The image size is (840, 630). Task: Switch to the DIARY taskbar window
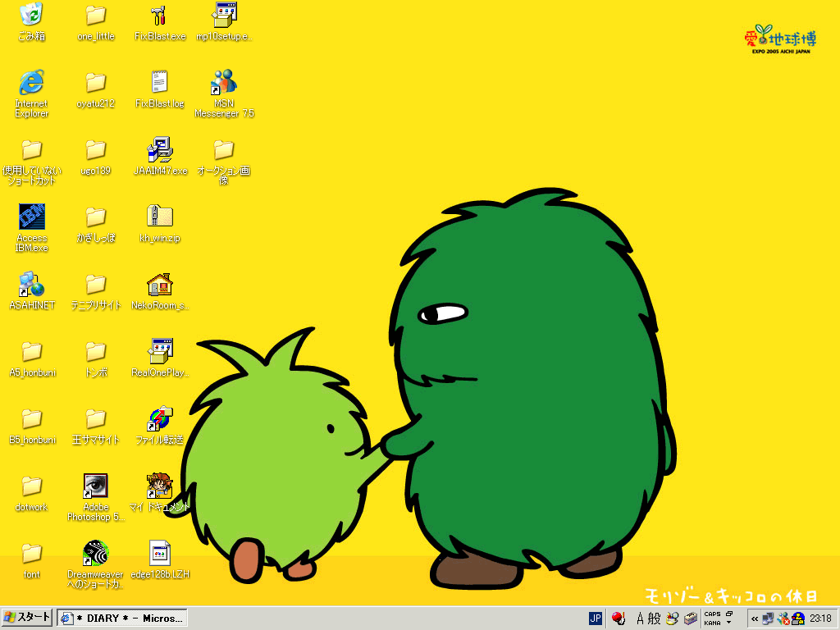122,619
